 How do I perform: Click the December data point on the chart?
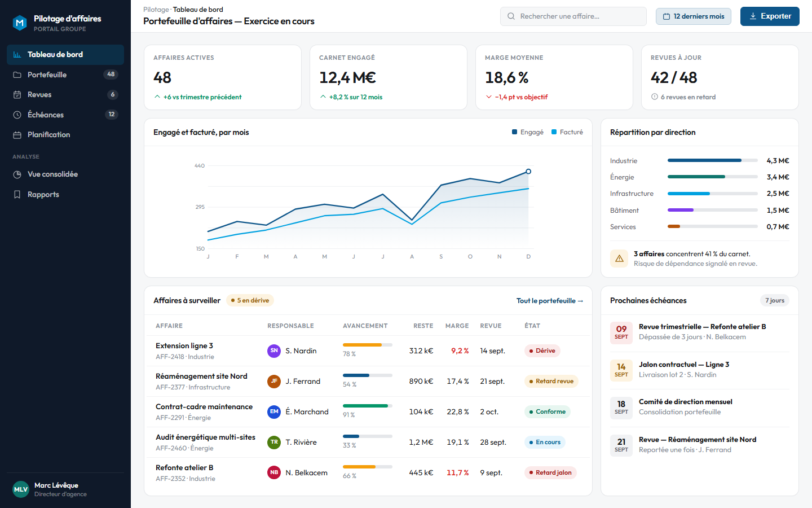click(528, 172)
